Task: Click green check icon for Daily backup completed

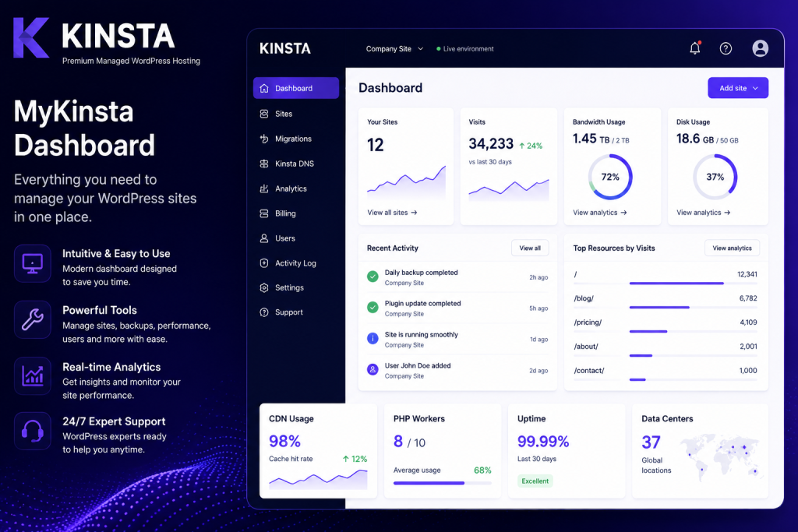Action: pyautogui.click(x=373, y=277)
